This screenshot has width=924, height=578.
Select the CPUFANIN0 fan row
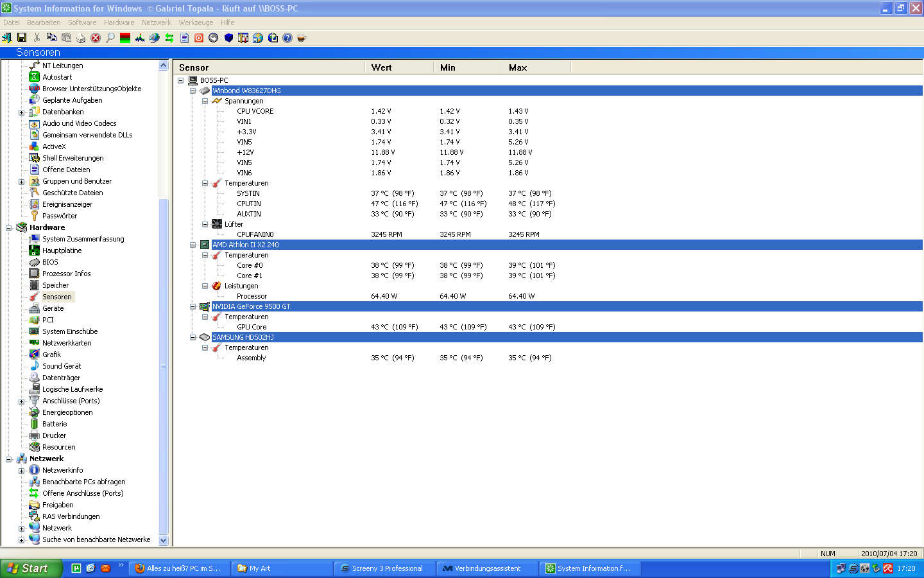255,234
